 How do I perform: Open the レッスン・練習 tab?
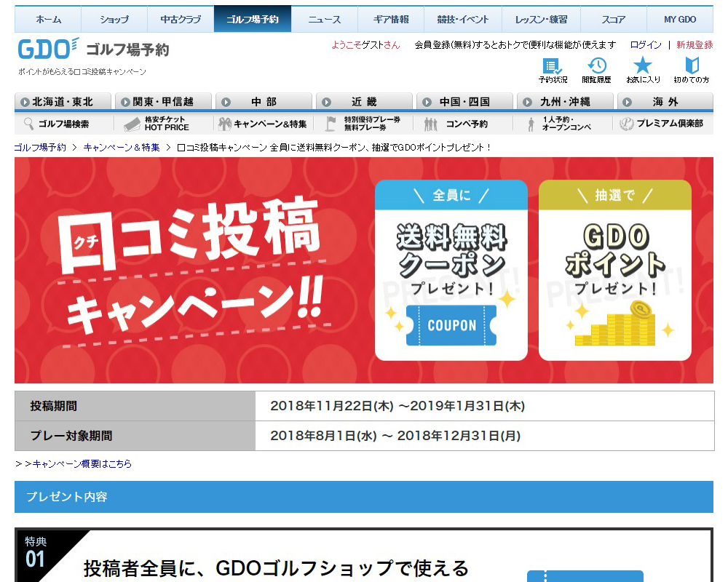542,20
